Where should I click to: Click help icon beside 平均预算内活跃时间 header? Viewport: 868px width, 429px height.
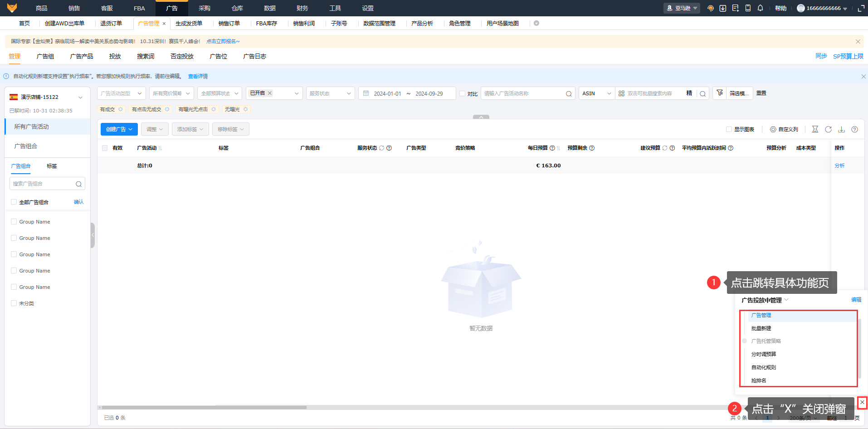(731, 148)
